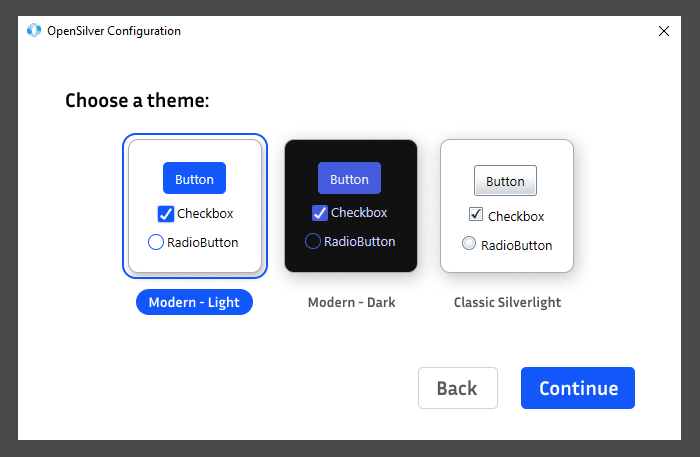Viewport: 700px width, 457px height.
Task: Click the blue sample Button in light preview
Action: (194, 179)
